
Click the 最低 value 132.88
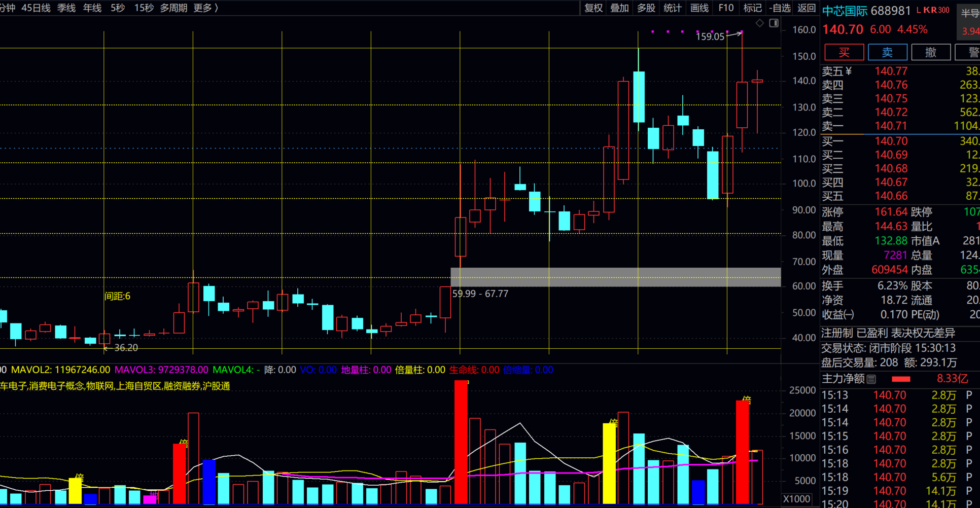pos(891,241)
